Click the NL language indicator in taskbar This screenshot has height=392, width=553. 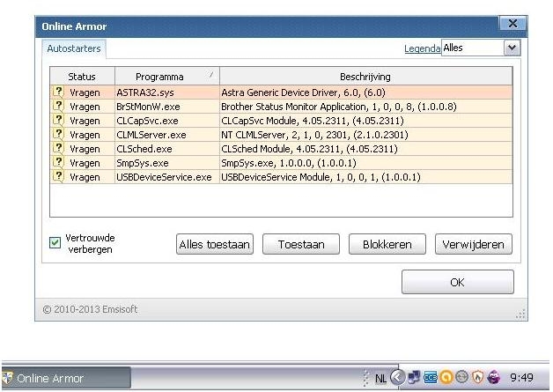pyautogui.click(x=380, y=379)
